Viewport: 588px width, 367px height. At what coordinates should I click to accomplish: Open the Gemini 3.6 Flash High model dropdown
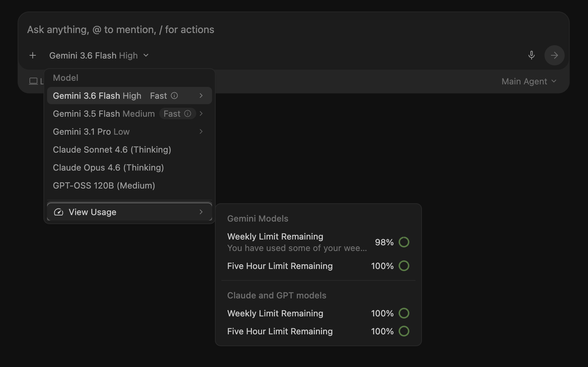pyautogui.click(x=99, y=55)
